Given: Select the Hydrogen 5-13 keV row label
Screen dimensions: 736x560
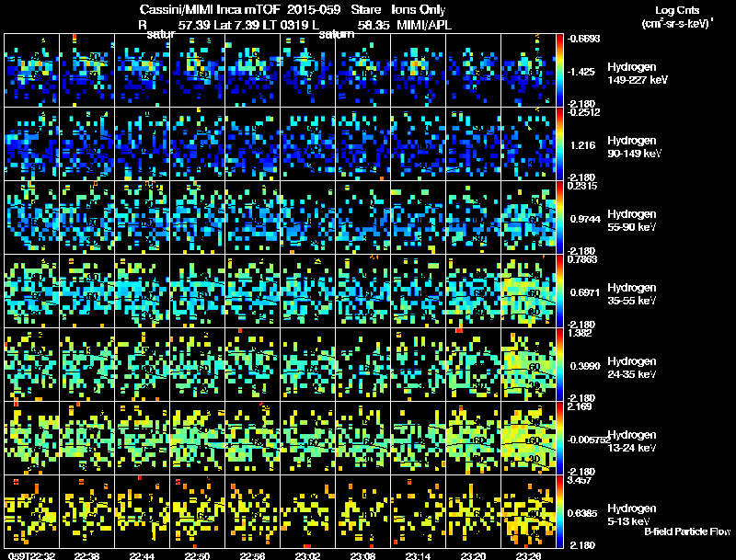Looking at the screenshot, I should 632,515.
